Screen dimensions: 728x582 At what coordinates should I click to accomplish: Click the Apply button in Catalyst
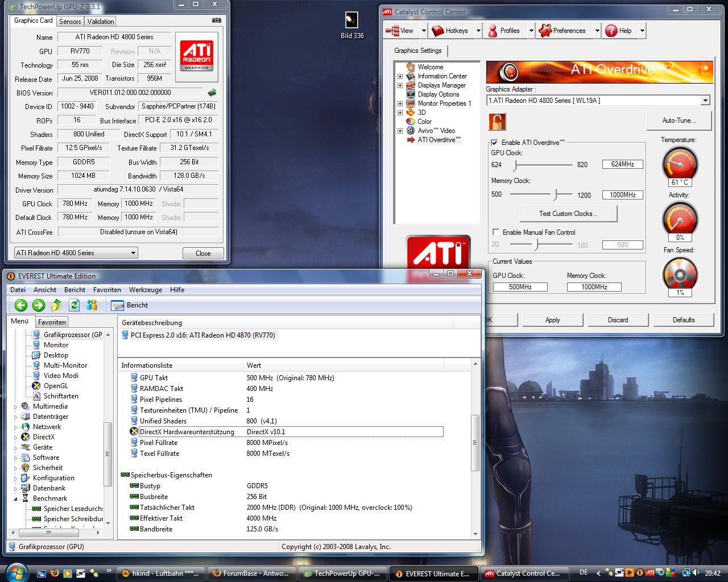[x=553, y=320]
